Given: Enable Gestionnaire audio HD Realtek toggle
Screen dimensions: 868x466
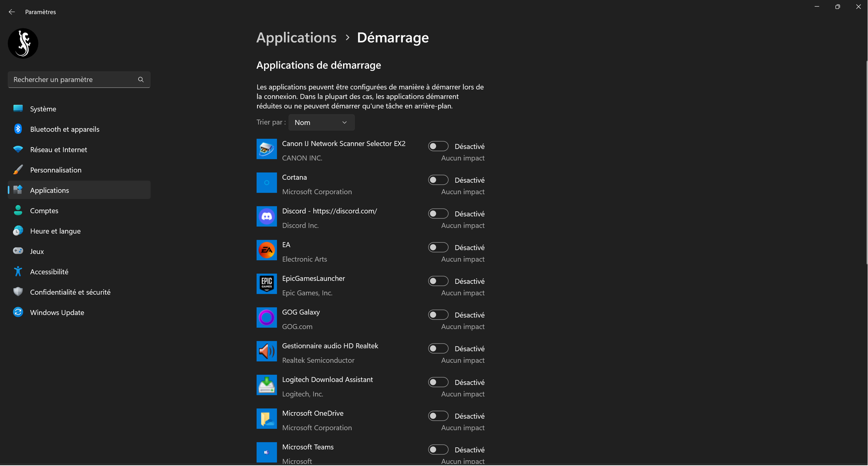Looking at the screenshot, I should 438,349.
